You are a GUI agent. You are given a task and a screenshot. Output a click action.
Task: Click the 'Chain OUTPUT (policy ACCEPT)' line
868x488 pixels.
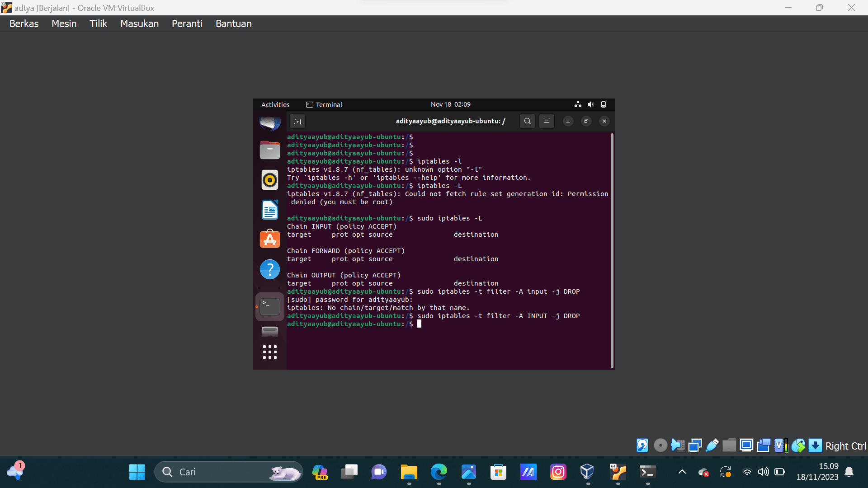tap(344, 275)
